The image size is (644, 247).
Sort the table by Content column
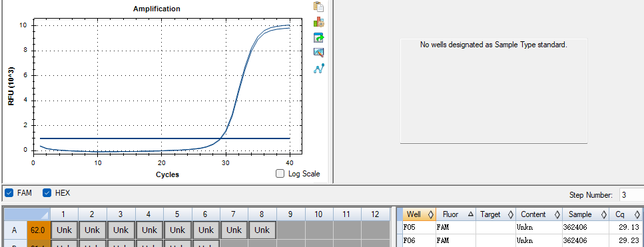[x=539, y=214]
